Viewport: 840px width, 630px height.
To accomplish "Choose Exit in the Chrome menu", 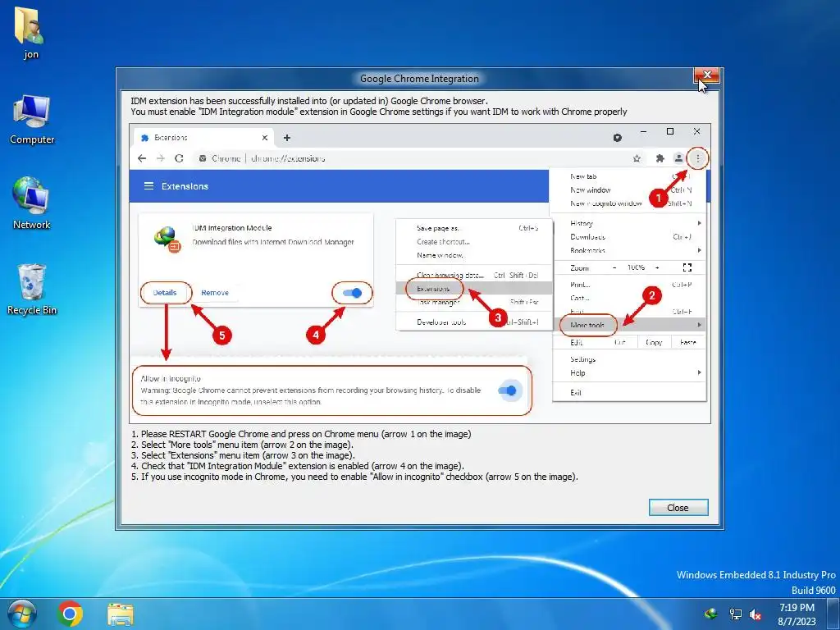I will tap(576, 393).
